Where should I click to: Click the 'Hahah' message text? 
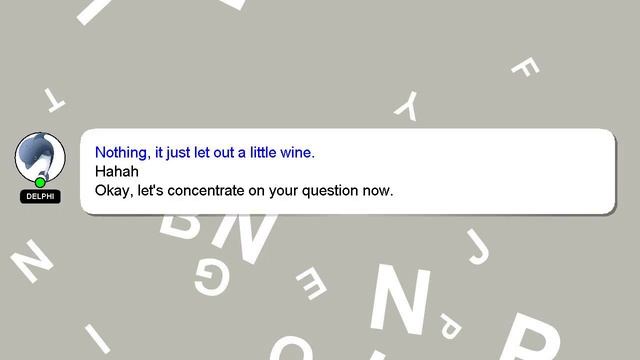pyautogui.click(x=117, y=171)
